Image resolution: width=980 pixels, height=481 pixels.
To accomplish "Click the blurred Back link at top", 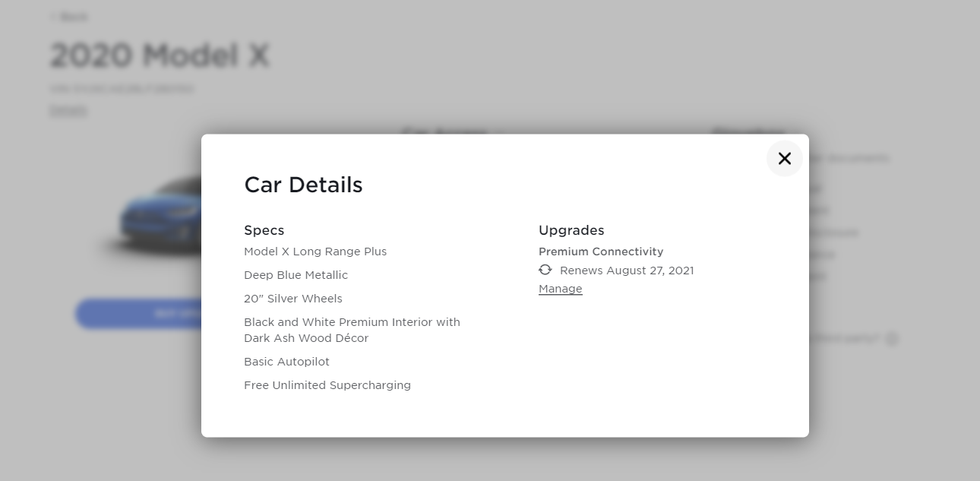I will (69, 17).
